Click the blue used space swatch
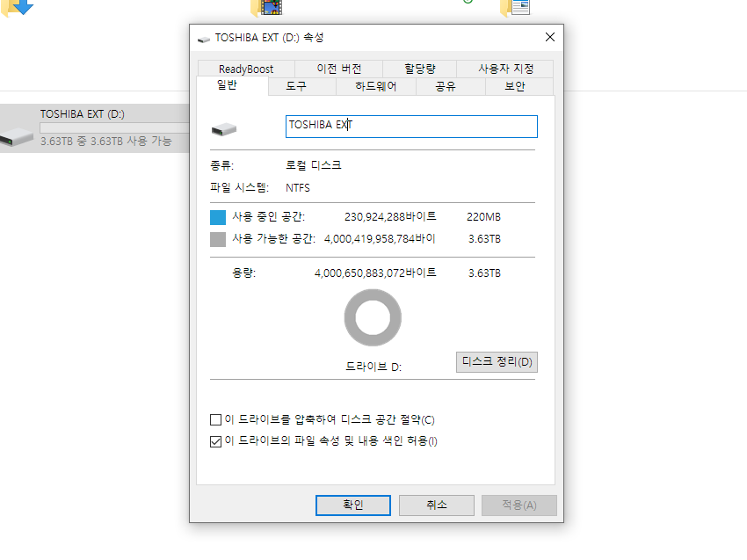The image size is (747, 560). (218, 217)
